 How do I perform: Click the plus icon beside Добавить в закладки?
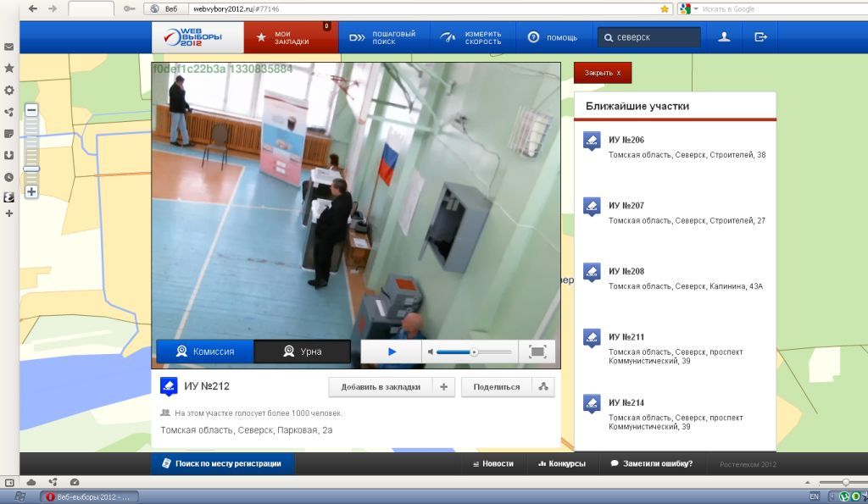click(x=443, y=387)
